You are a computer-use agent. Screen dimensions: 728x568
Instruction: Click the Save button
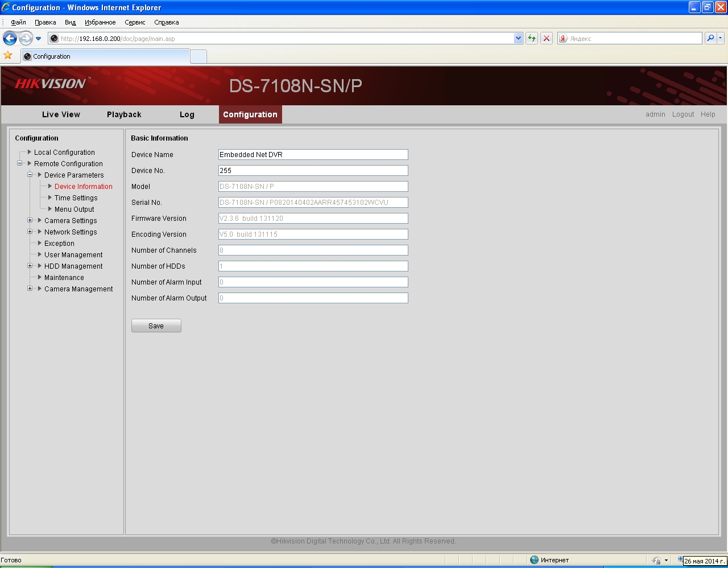[x=156, y=326]
